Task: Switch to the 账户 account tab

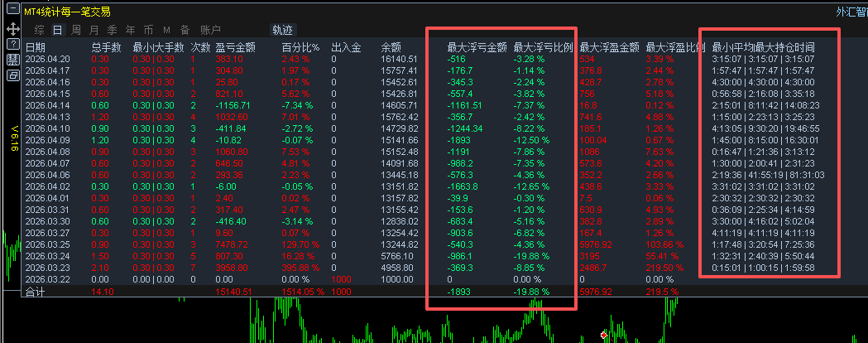Action: [x=210, y=30]
